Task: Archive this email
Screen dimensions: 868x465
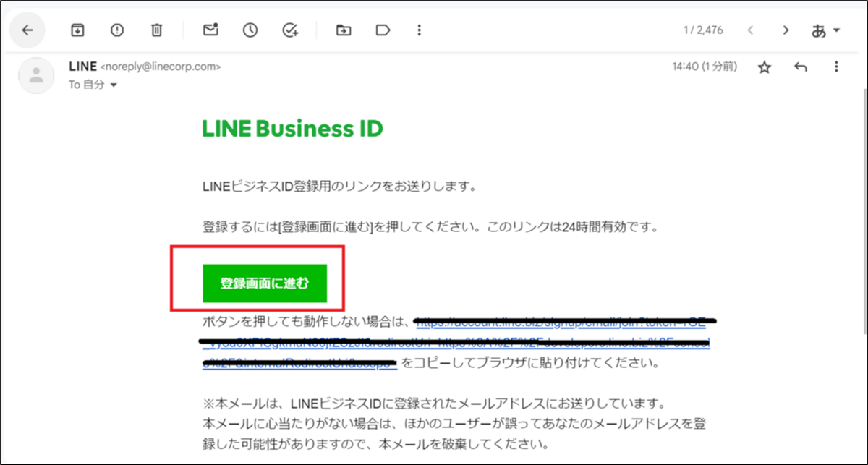Action: click(77, 30)
